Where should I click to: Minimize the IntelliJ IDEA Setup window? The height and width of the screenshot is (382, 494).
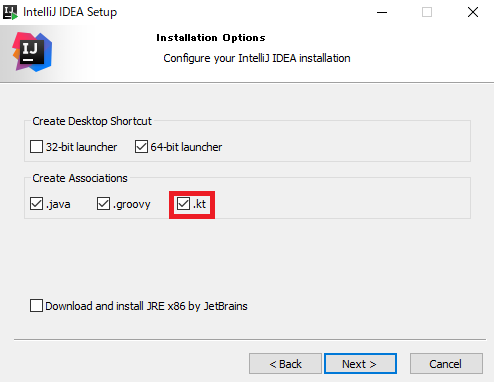tap(382, 12)
